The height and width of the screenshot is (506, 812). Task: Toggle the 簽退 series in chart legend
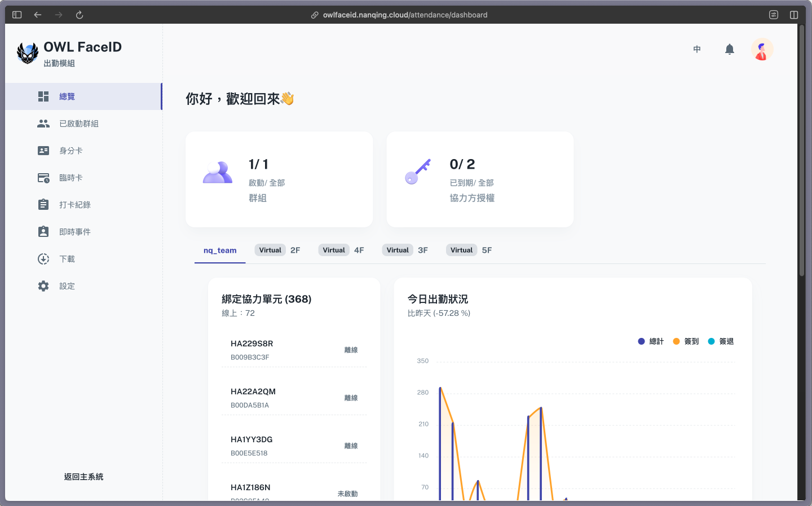(721, 341)
